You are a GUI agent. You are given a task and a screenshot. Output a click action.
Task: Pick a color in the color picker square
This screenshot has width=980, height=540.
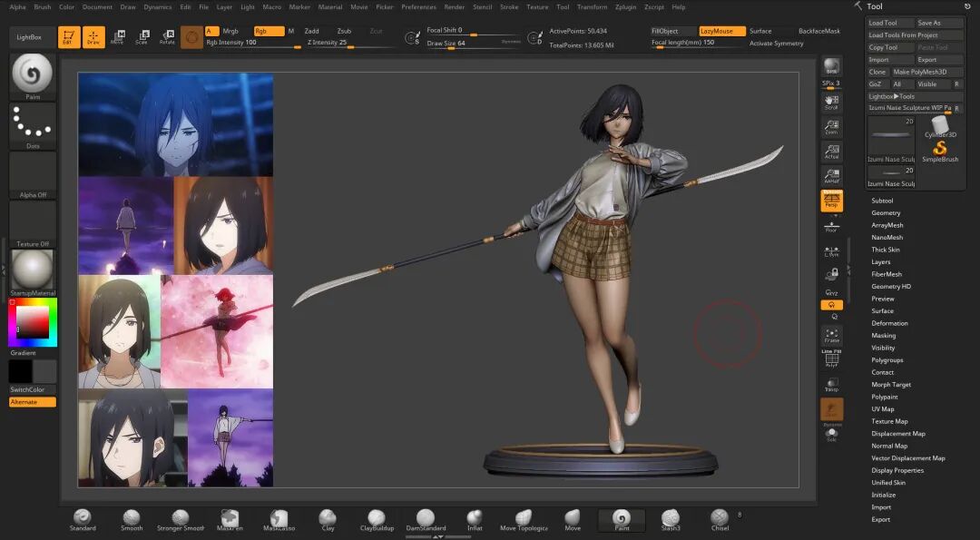(33, 322)
